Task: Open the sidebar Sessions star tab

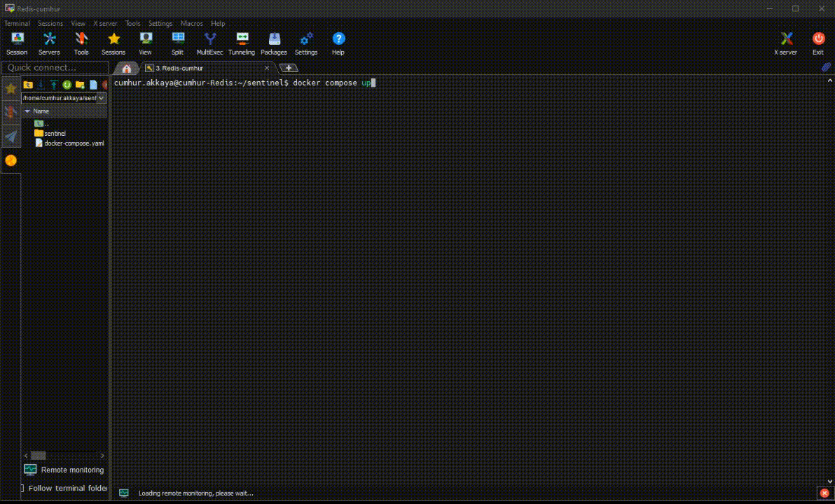Action: point(11,88)
